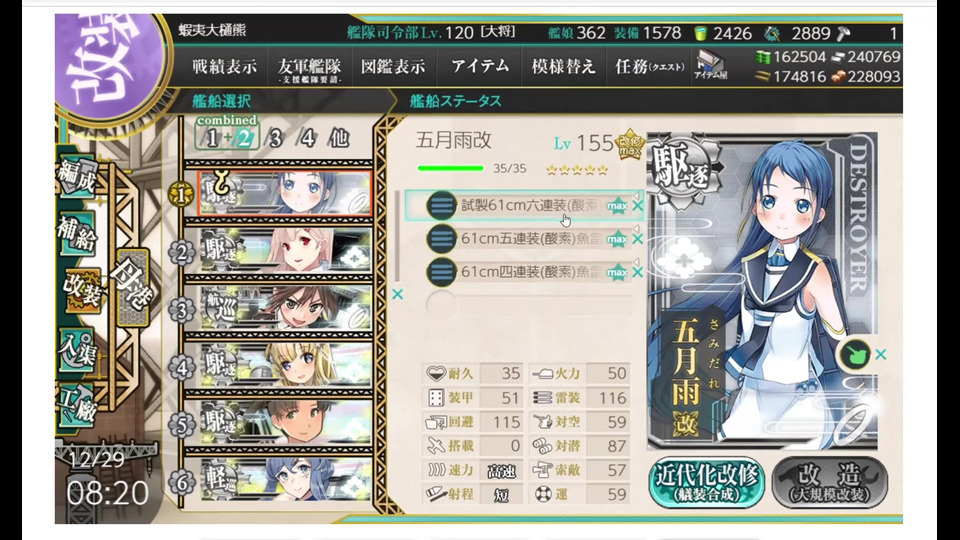The width and height of the screenshot is (960, 540).
Task: Open the アイテム屋 item shop icon
Action: point(710,66)
